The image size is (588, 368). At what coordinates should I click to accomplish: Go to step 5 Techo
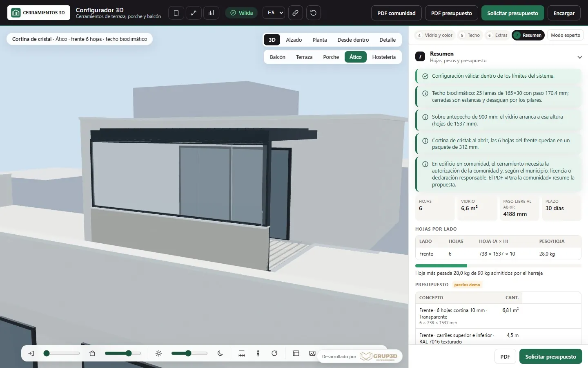tap(470, 35)
